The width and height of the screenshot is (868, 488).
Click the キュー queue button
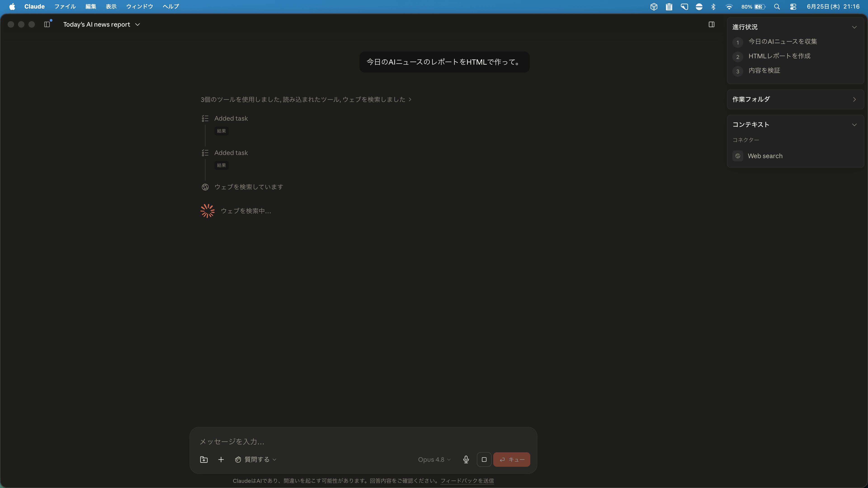tap(512, 460)
